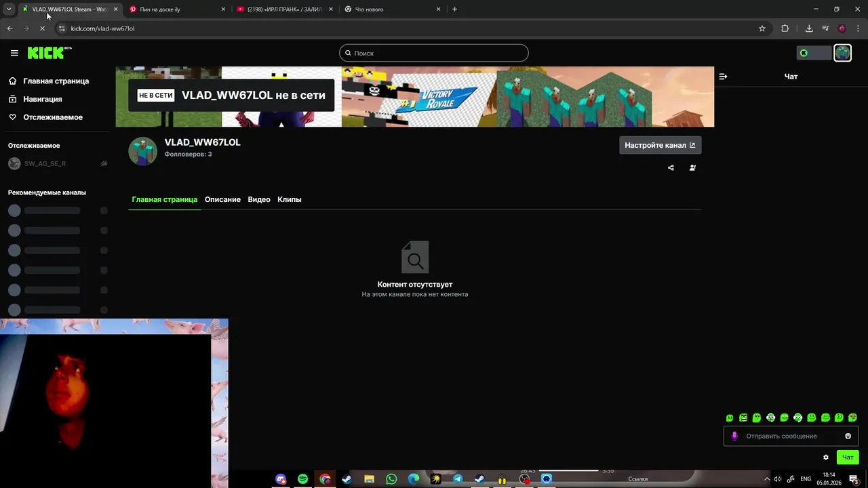The width and height of the screenshot is (868, 488).
Task: Switch to the YouTube ИРЛ ПРАНК tab
Action: coord(285,9)
